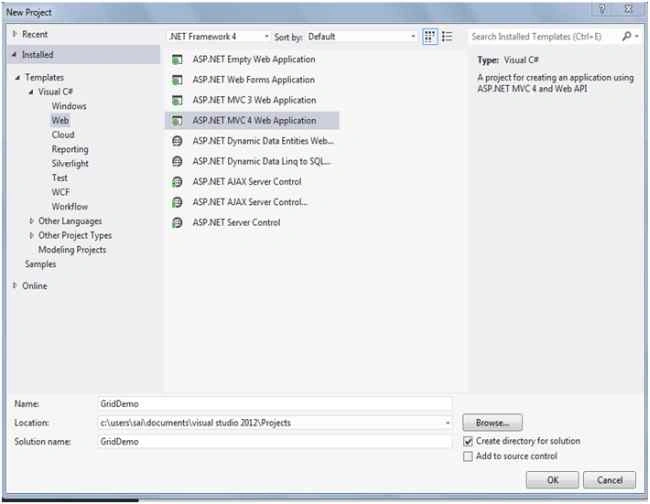Expand the Online section
Image resolution: width=650 pixels, height=504 pixels.
15,285
